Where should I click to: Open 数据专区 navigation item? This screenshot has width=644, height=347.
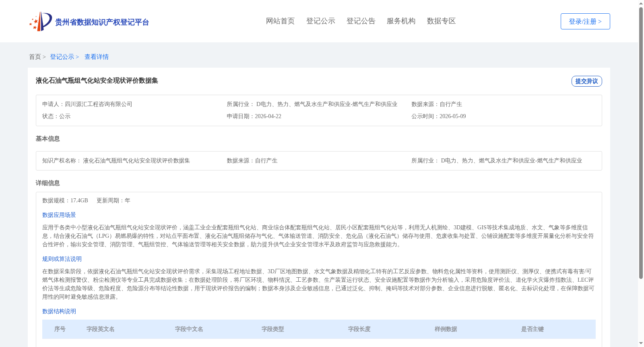tap(441, 21)
